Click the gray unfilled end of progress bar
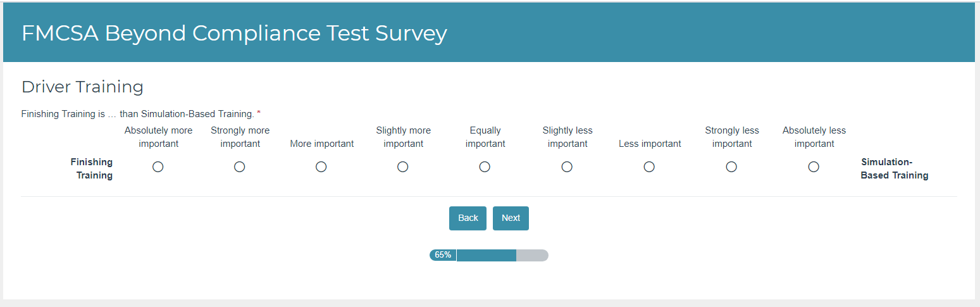Screen dimensions: 980x307 click(532, 255)
